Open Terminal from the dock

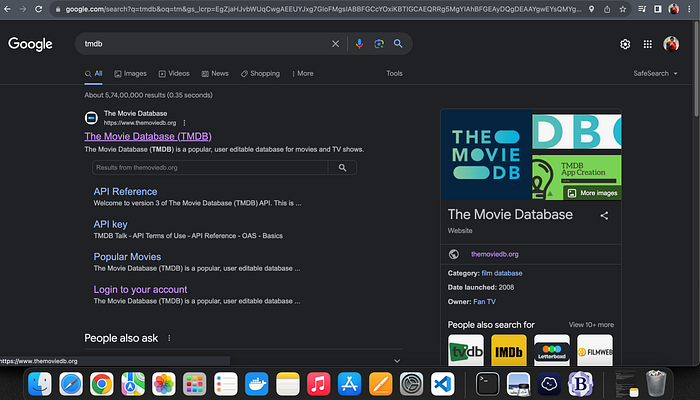488,384
